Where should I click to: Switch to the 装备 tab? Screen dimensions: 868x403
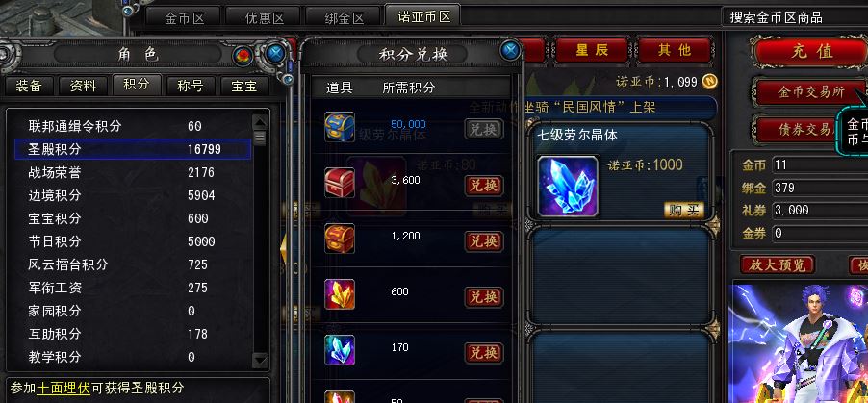(x=29, y=86)
